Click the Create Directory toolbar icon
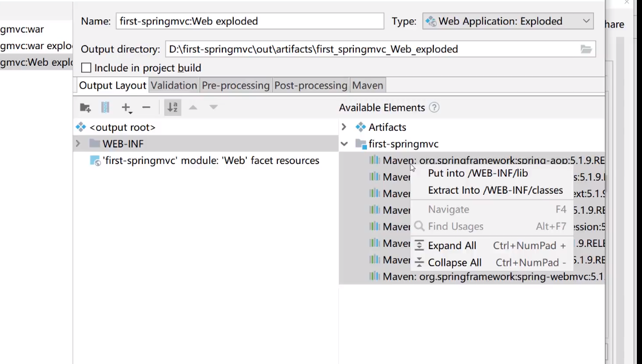642x364 pixels. (x=85, y=107)
